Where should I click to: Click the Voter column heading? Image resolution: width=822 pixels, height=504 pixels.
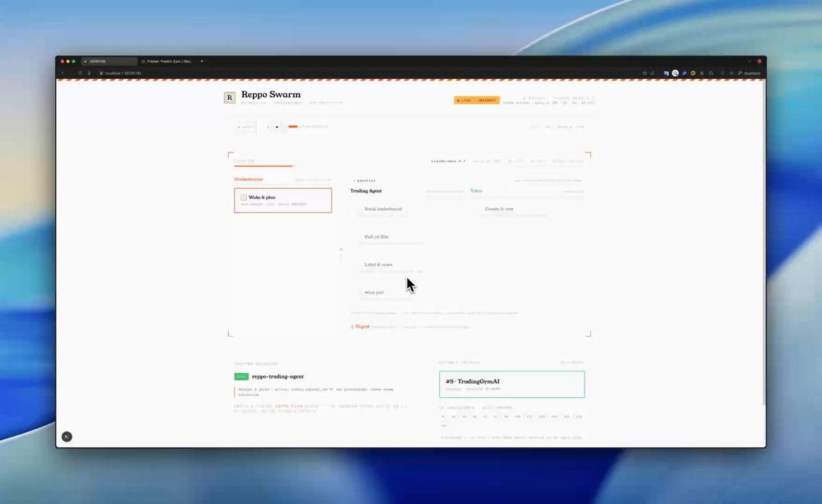476,191
